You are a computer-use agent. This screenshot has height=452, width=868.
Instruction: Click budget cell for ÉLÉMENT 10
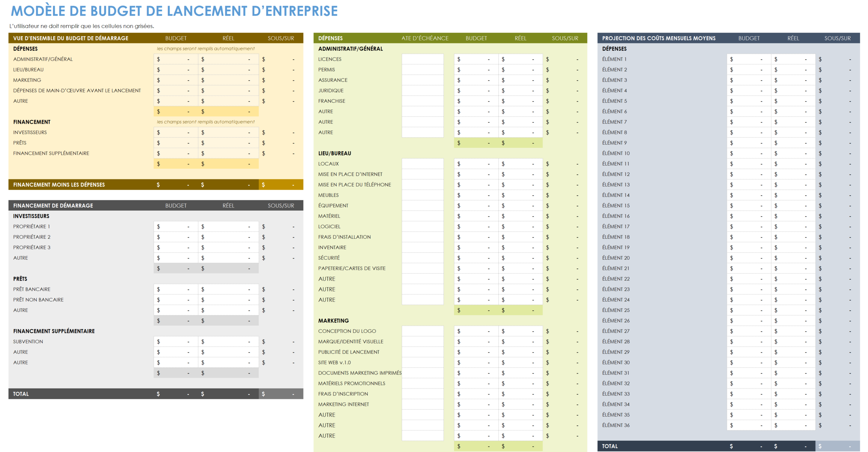(x=749, y=153)
